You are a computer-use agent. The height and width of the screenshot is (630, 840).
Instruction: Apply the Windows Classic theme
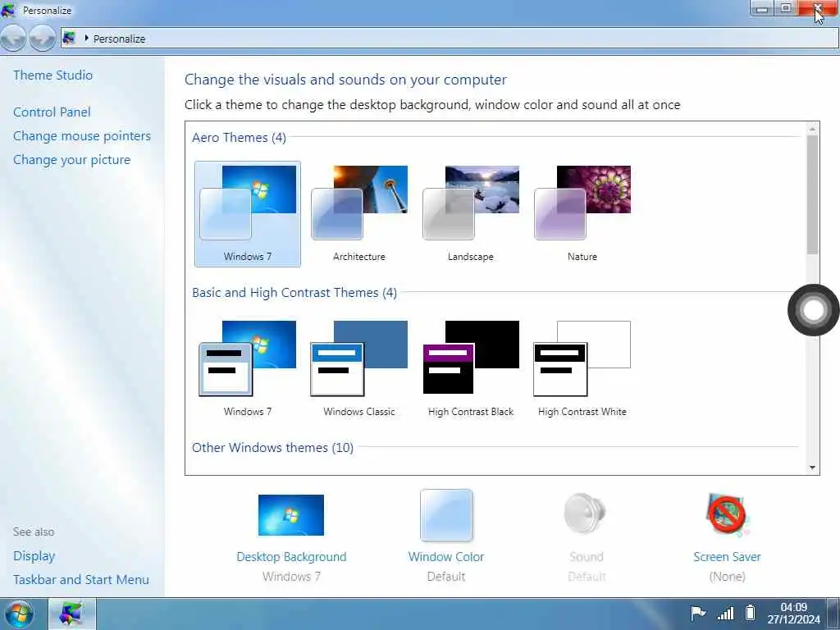point(359,368)
